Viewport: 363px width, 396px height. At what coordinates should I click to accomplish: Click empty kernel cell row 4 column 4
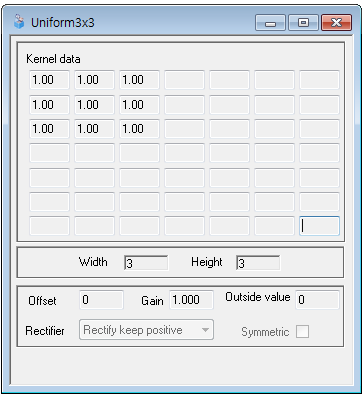pos(184,153)
